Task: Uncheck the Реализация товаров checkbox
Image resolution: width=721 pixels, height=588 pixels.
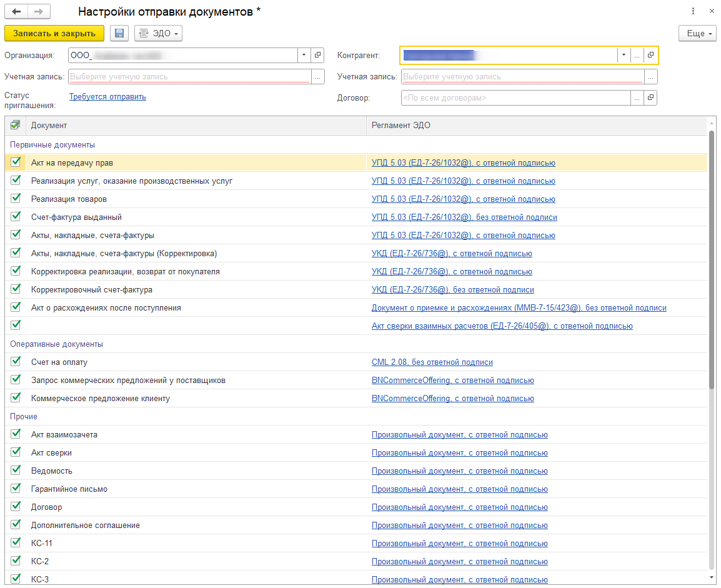Action: coord(16,199)
